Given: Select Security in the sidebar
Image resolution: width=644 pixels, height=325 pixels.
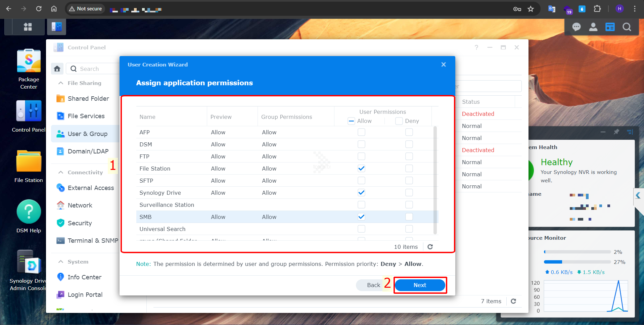Looking at the screenshot, I should tap(80, 223).
